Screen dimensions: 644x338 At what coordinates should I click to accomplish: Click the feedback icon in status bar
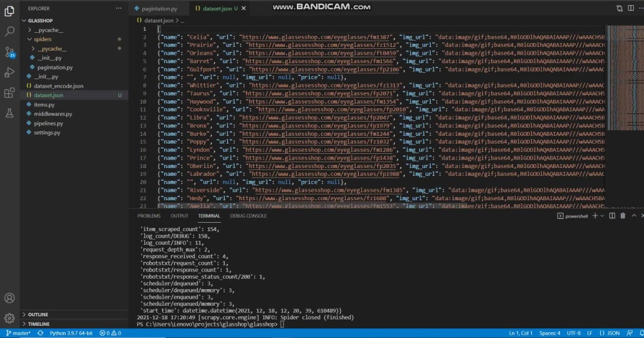coord(630,333)
